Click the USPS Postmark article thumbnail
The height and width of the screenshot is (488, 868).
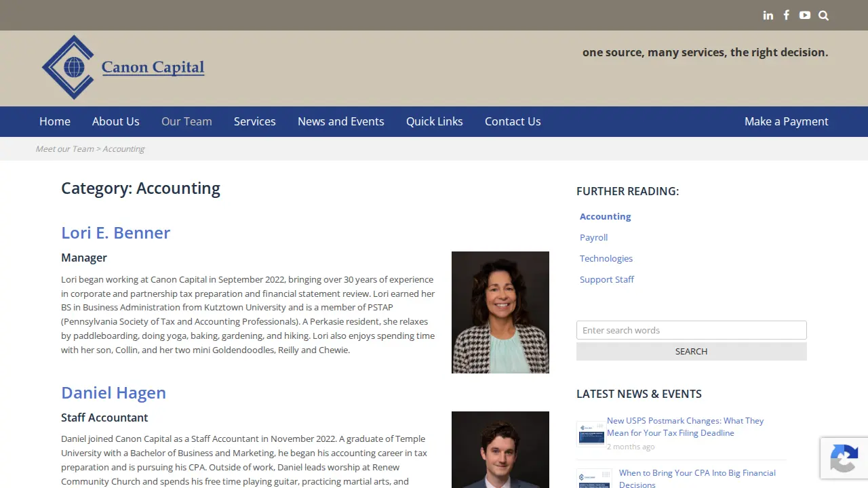591,433
